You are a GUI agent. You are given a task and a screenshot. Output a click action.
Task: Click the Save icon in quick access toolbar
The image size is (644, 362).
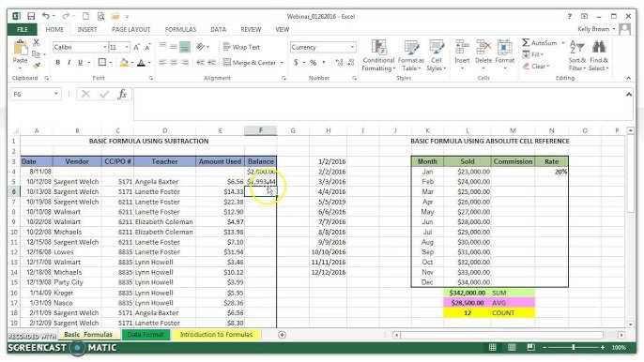[31, 17]
